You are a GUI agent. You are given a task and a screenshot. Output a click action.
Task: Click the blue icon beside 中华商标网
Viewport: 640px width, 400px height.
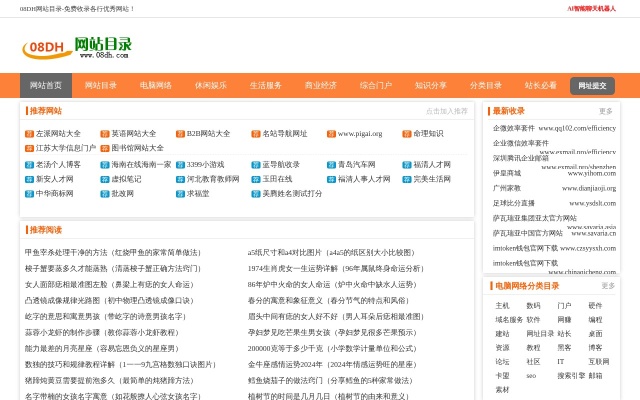pyautogui.click(x=29, y=194)
